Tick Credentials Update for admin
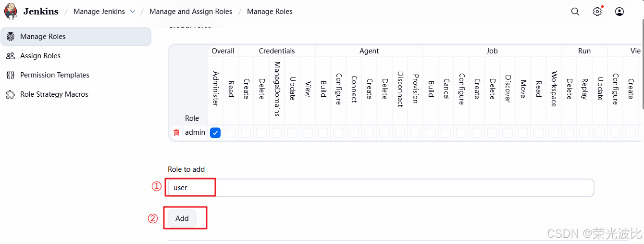Viewport: 644px width, 244px height. pos(292,133)
